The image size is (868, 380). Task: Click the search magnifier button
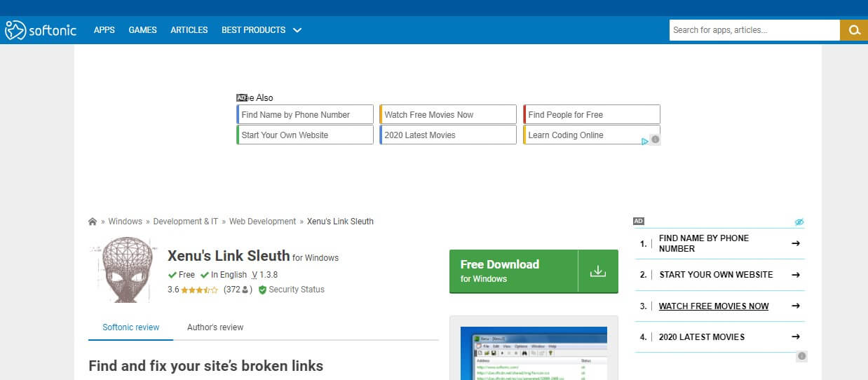(854, 30)
